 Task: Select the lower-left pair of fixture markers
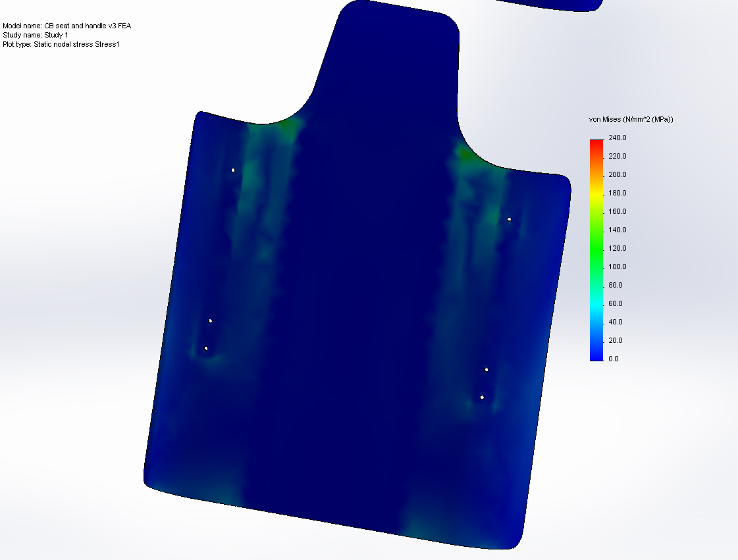(x=209, y=334)
